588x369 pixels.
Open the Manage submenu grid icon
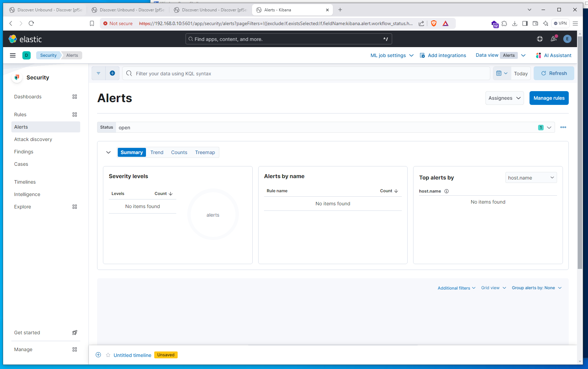coord(75,349)
